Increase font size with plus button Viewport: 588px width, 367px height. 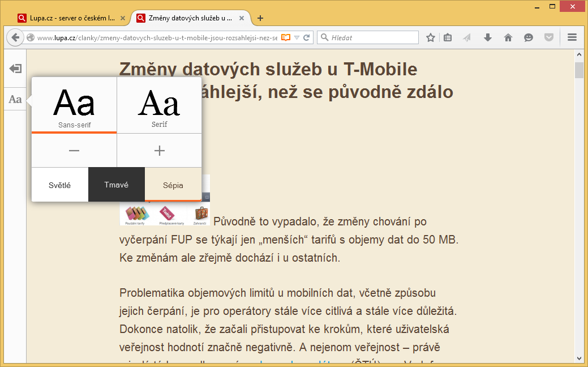click(x=159, y=151)
